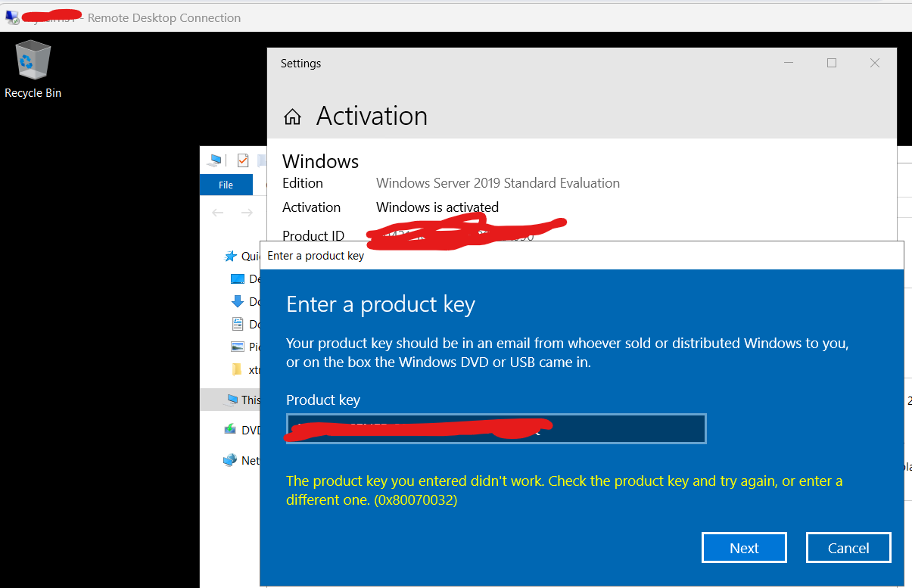The width and height of the screenshot is (912, 588).
Task: Click the Home icon on the Activation page
Action: click(292, 116)
